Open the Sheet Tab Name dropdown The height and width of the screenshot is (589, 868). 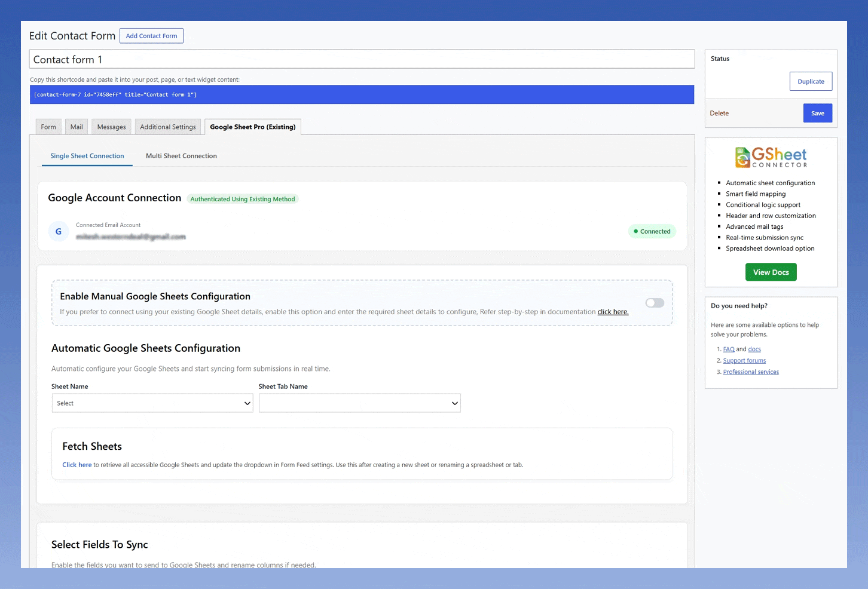pos(360,403)
